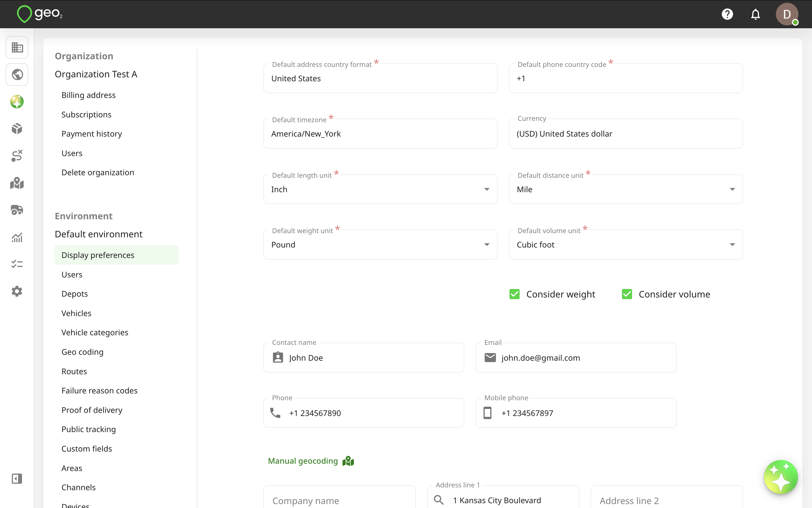Uncheck the Consider weight checkbox
This screenshot has height=508, width=812.
pos(514,294)
